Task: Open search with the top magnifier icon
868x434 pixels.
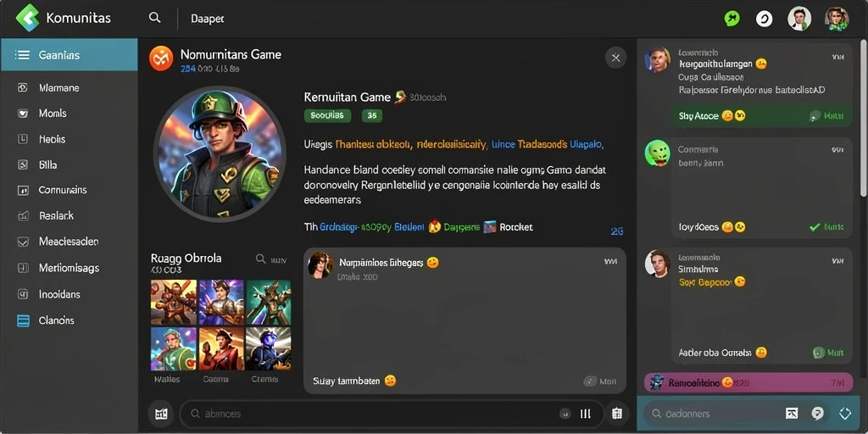Action: [154, 18]
